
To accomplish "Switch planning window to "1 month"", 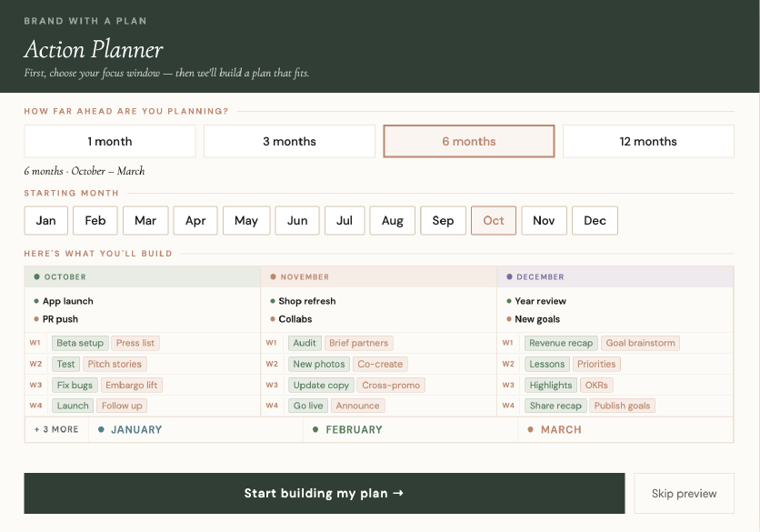I will tap(109, 141).
